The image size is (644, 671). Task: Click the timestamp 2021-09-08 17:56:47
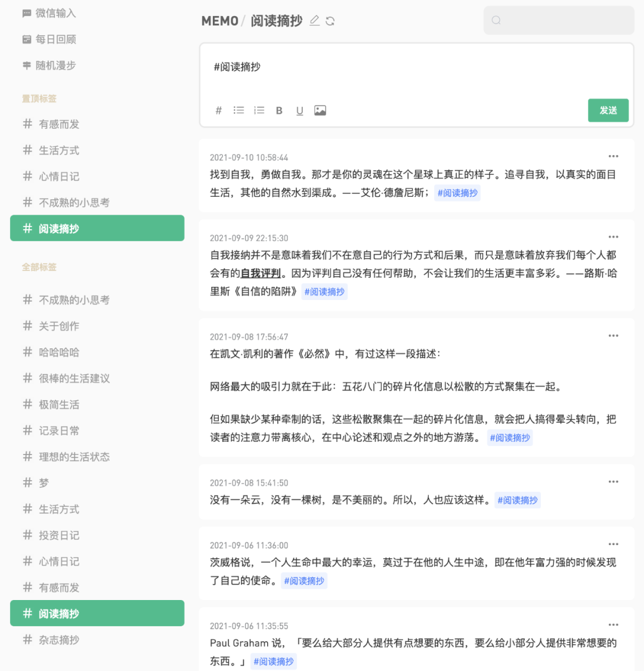click(249, 337)
